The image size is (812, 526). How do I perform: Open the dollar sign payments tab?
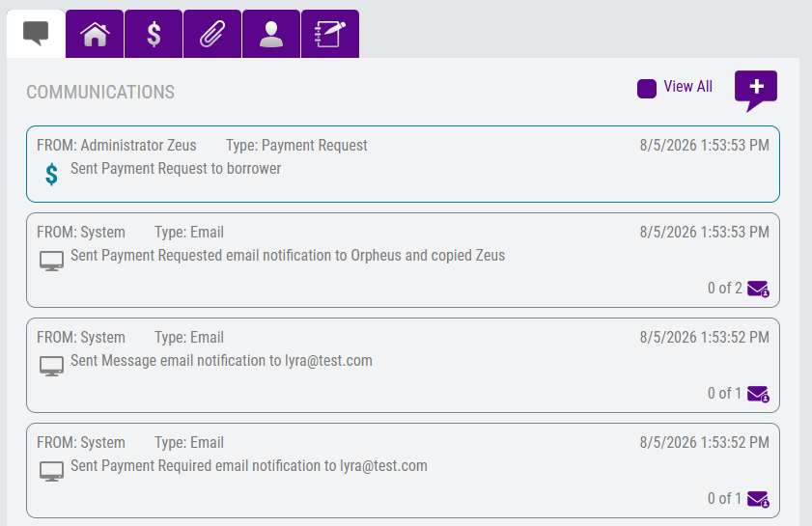tap(154, 34)
